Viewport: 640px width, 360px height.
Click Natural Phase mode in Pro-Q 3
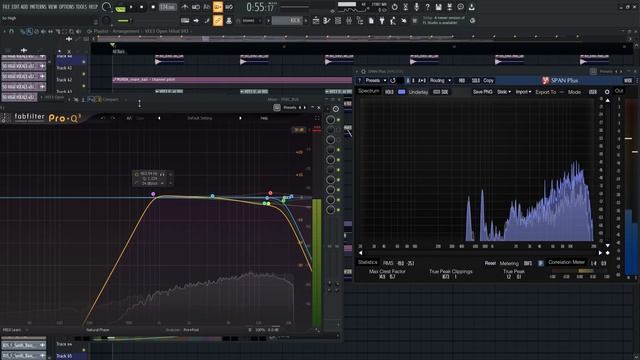[x=98, y=330]
